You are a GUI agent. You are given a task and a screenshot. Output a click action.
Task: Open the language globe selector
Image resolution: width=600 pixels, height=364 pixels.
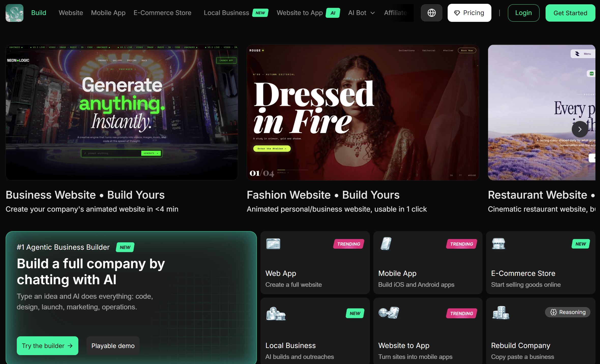click(x=431, y=13)
